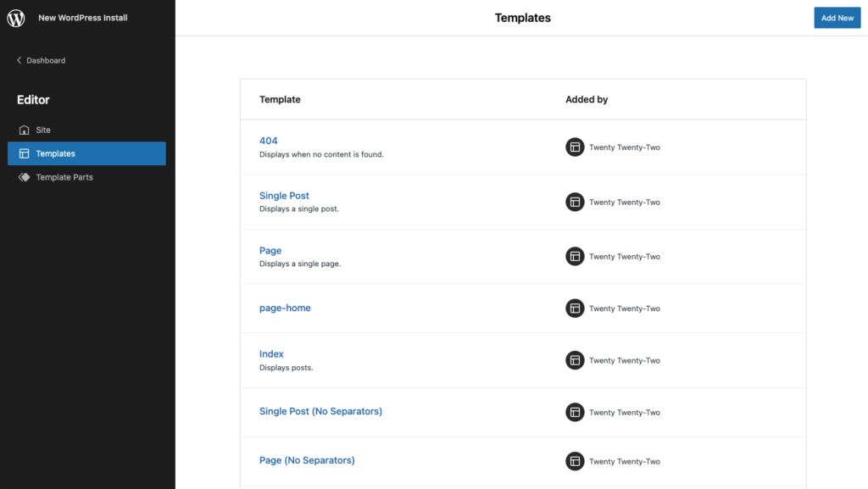Open the Single Post template

(284, 195)
